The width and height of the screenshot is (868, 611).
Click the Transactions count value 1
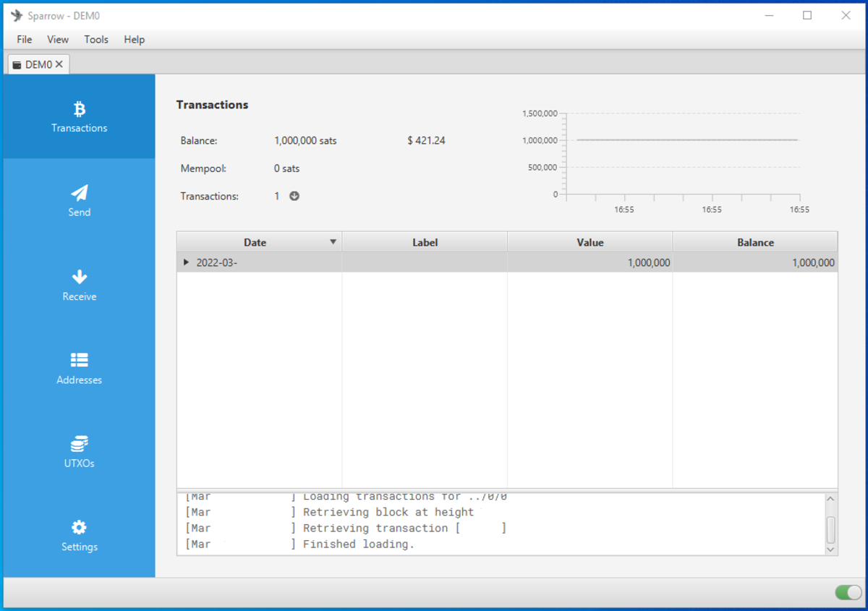[277, 196]
